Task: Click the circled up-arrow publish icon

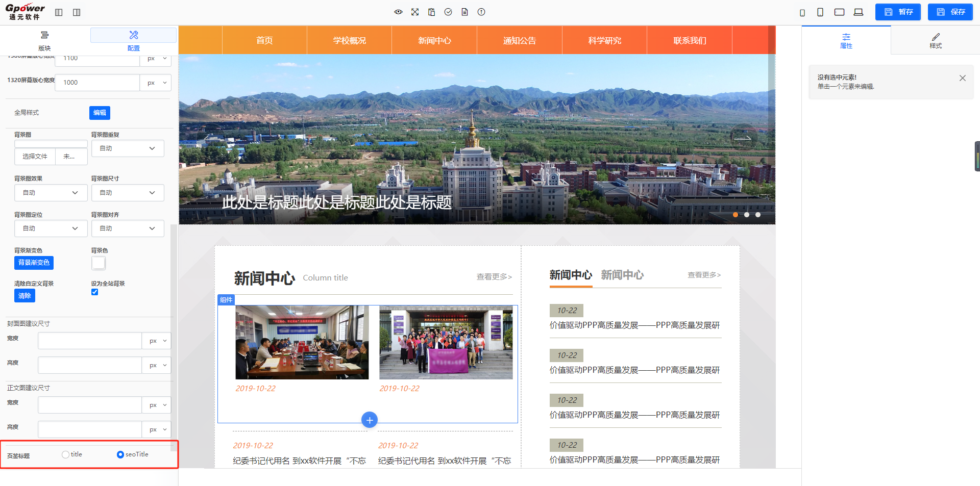Action: [481, 12]
